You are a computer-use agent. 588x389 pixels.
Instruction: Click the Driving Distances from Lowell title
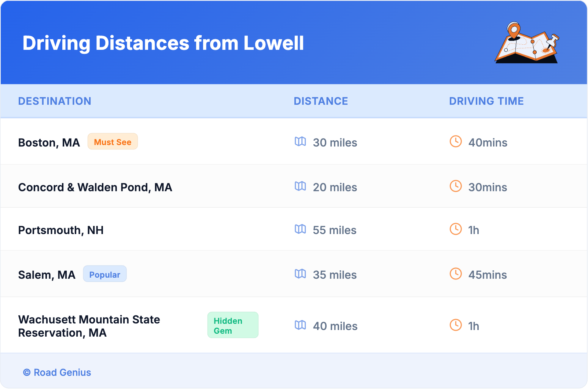coord(163,43)
